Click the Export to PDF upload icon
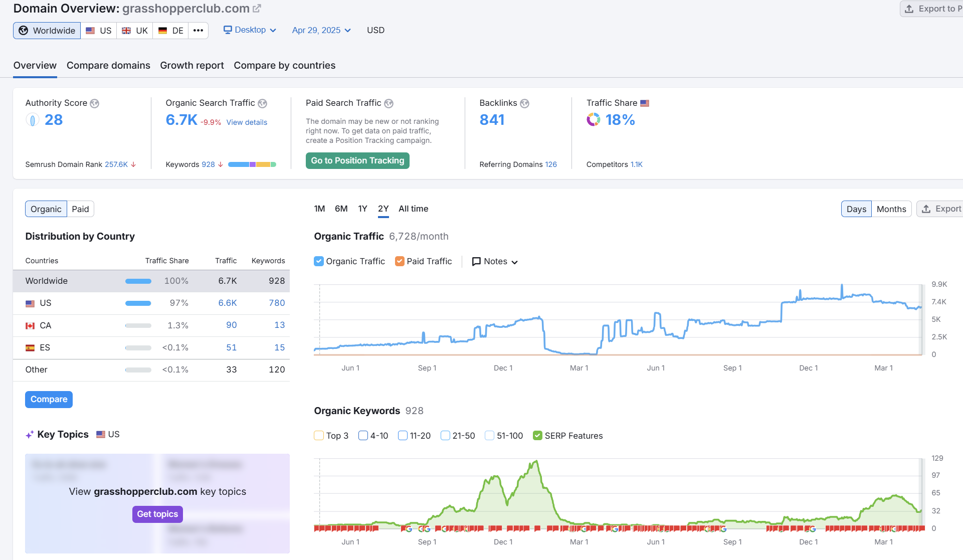The image size is (963, 560). point(909,9)
